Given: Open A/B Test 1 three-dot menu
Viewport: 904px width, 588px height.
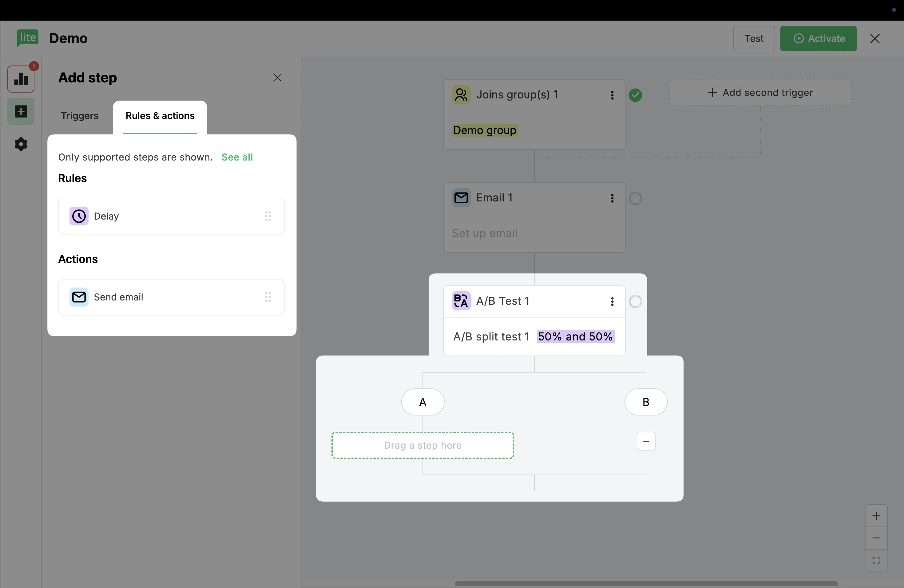Looking at the screenshot, I should point(612,302).
